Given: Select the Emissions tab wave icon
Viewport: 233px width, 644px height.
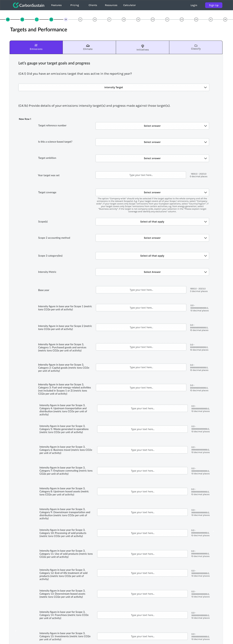Looking at the screenshot, I should point(36,45).
